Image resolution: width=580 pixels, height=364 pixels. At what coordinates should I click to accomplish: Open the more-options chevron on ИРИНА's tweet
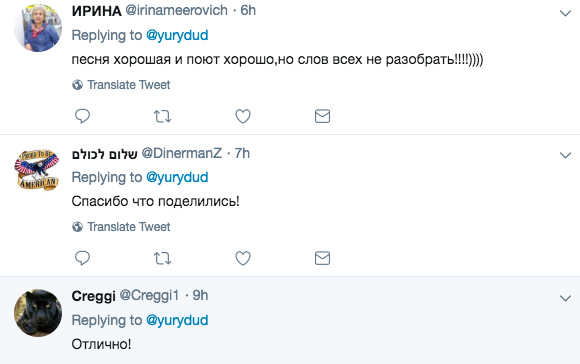tap(565, 14)
